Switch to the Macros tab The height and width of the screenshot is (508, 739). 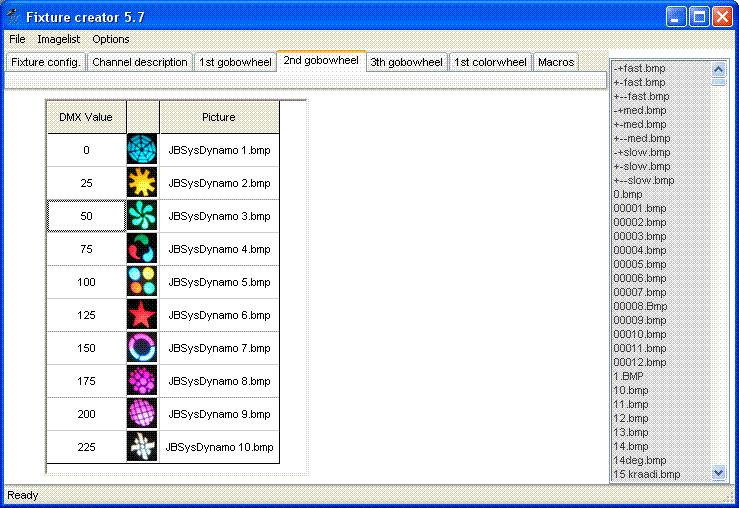click(x=556, y=62)
